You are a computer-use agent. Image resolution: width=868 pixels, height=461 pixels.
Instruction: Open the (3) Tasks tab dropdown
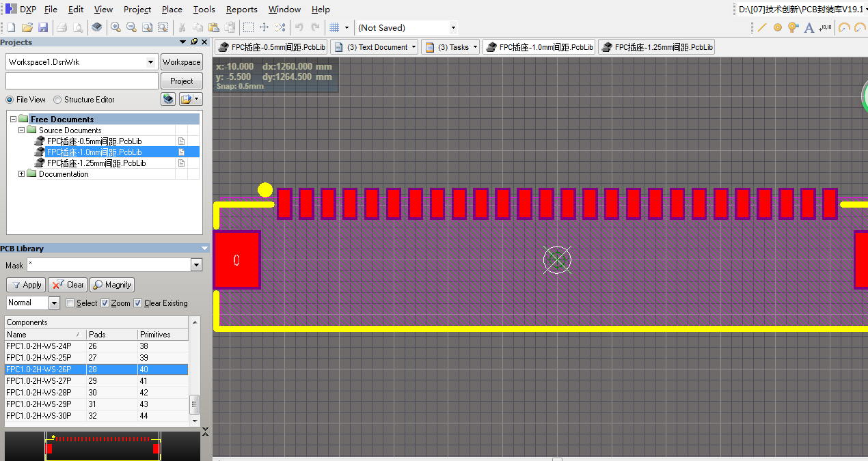click(474, 47)
